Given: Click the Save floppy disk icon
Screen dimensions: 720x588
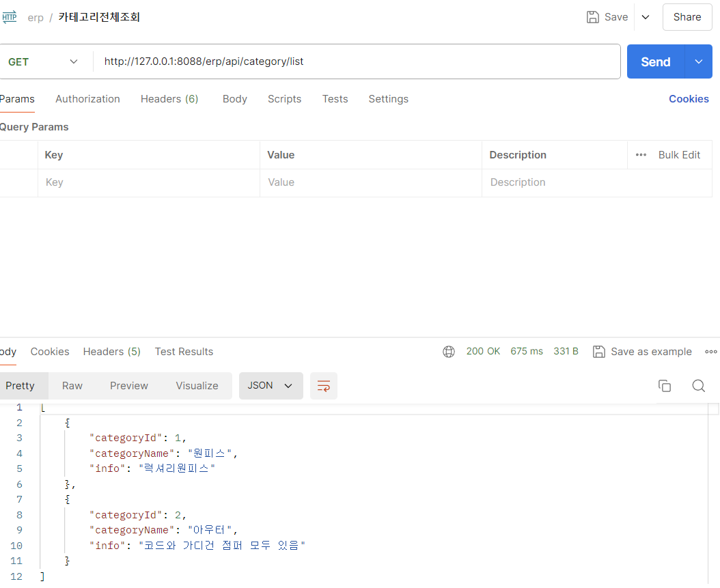Looking at the screenshot, I should [593, 17].
